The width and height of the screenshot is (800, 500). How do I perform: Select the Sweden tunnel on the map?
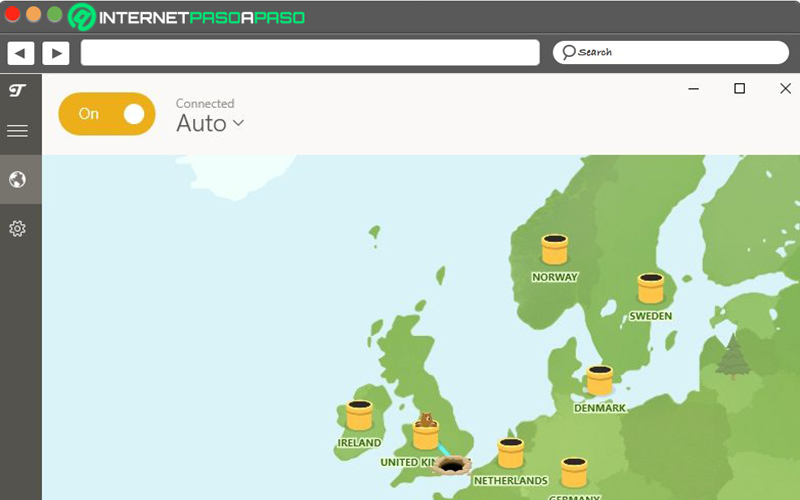(x=651, y=288)
